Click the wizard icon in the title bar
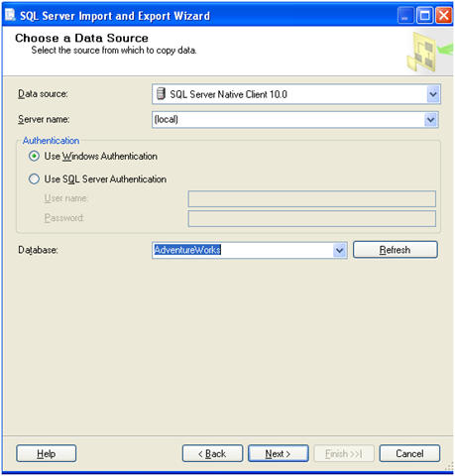Screen dimensions: 455x476 click(10, 15)
